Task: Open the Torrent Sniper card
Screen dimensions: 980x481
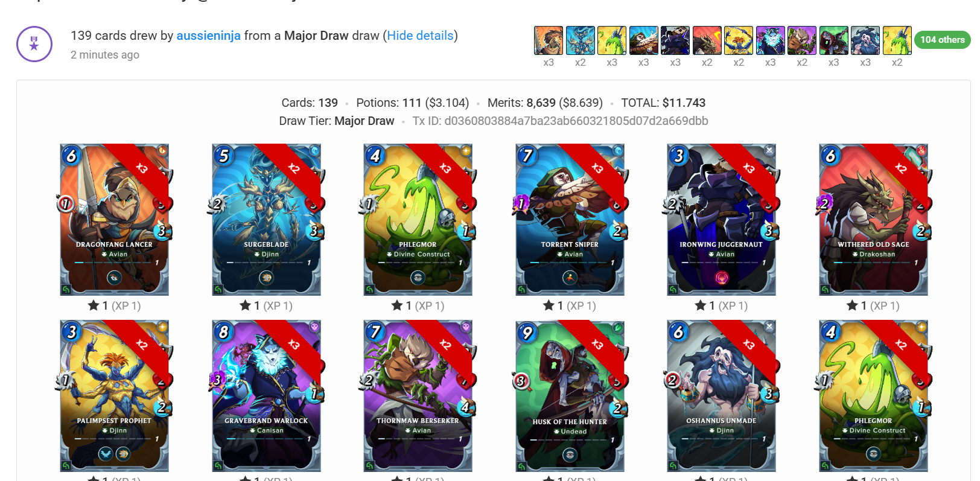Action: tap(570, 220)
